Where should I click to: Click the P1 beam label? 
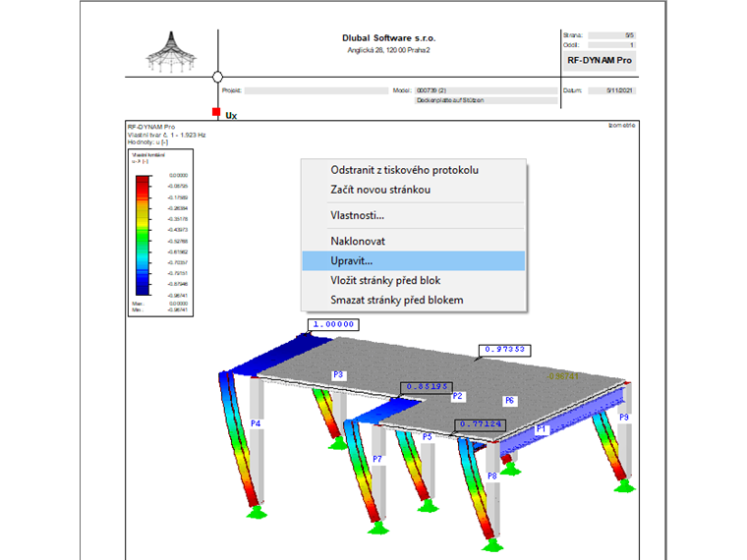[541, 429]
